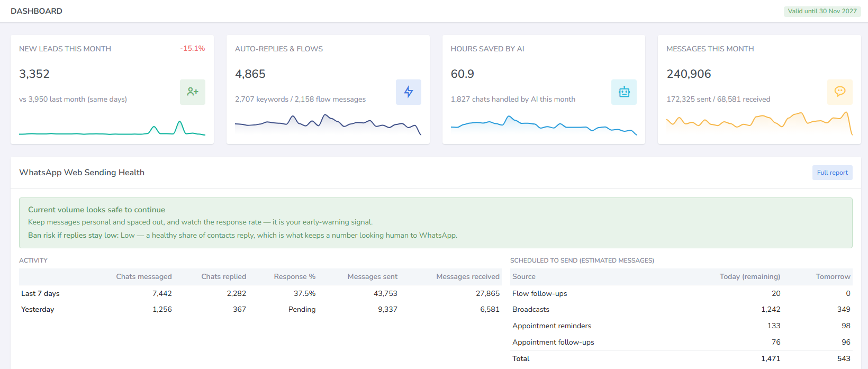Click '172,325 sent / 68,581 received' text
Image resolution: width=868 pixels, height=369 pixels.
click(x=718, y=99)
